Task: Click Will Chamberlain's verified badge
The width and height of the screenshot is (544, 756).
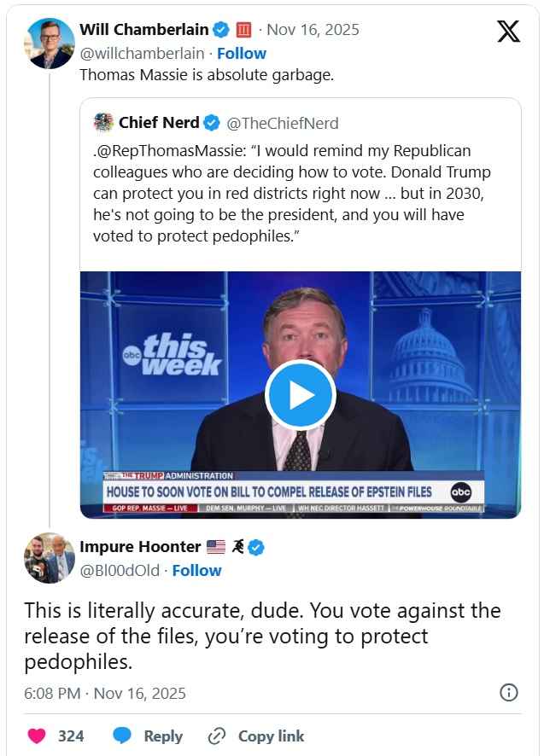Action: point(221,30)
